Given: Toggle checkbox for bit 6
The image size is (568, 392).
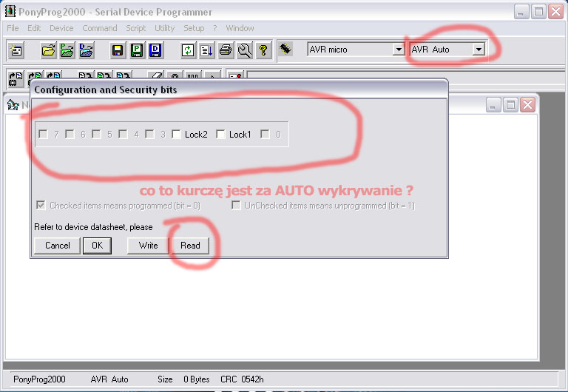Looking at the screenshot, I should 70,135.
